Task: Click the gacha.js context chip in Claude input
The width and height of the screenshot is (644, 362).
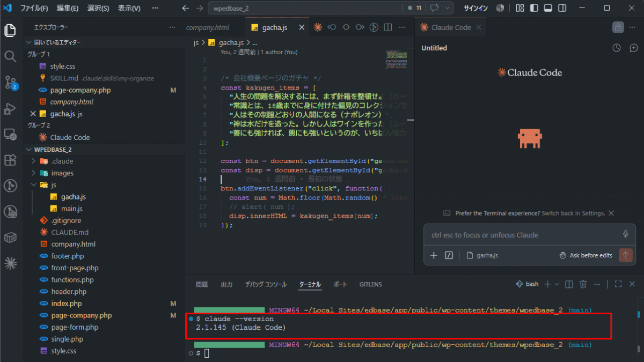Action: [x=482, y=255]
